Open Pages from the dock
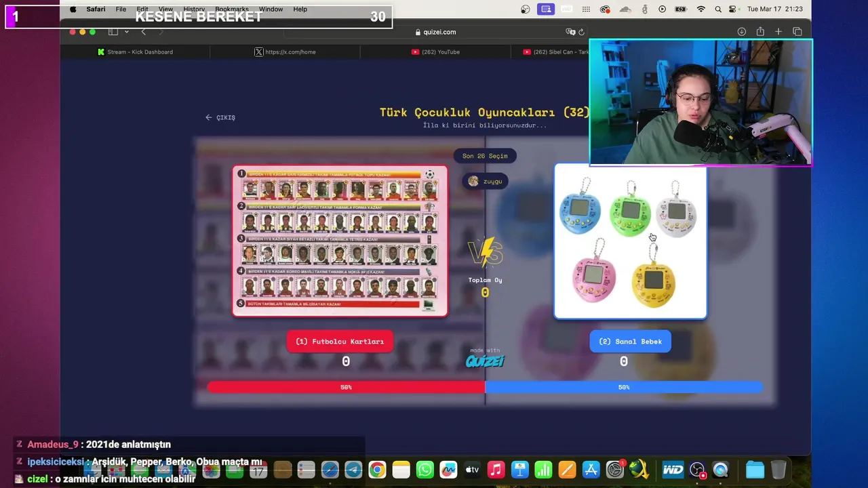This screenshot has height=488, width=868. tap(567, 470)
